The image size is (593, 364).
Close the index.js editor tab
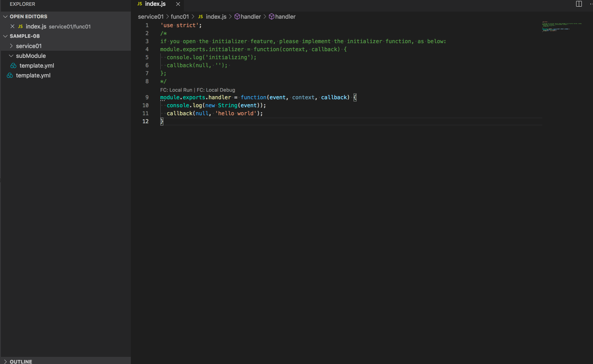click(178, 4)
